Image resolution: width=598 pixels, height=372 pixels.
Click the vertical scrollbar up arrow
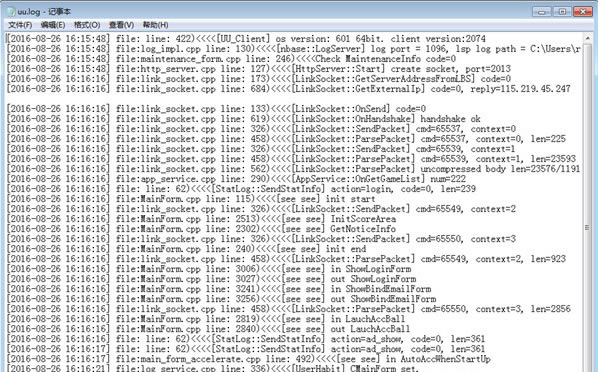coord(587,39)
